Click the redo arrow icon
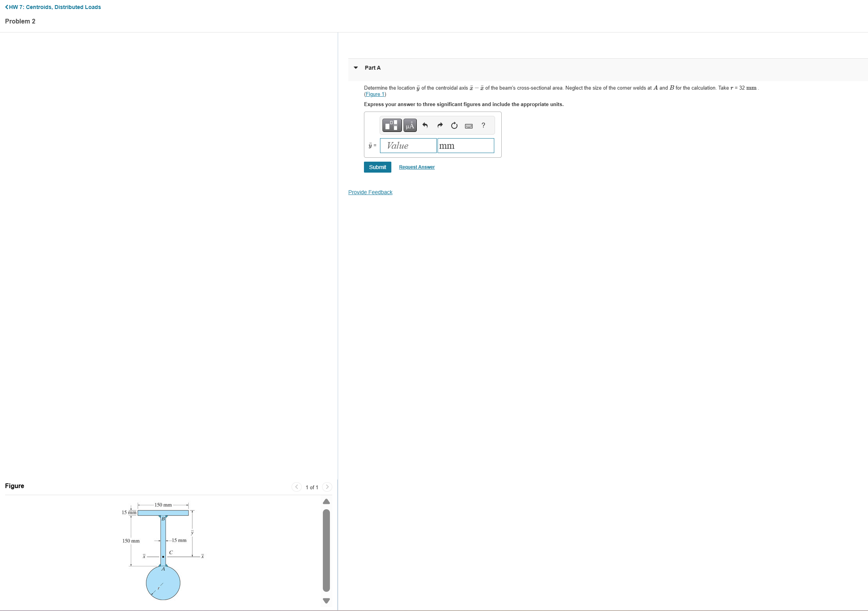This screenshot has width=868, height=611. click(x=440, y=125)
